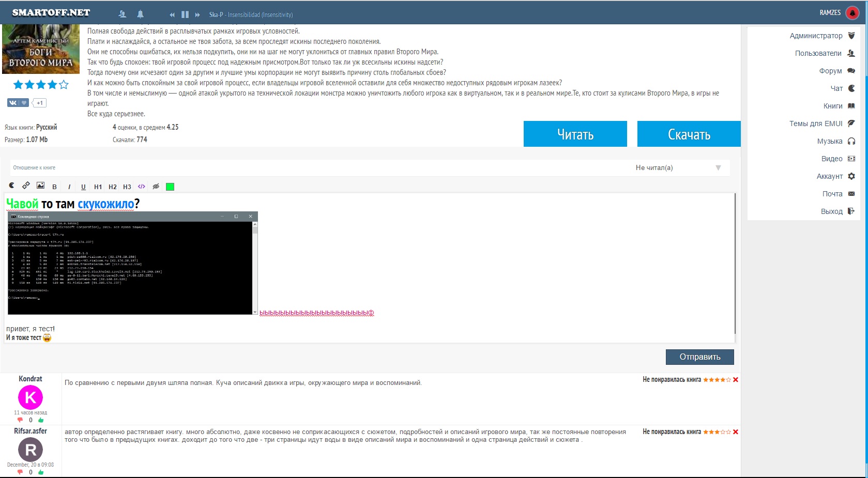Open the green text color swatch
The width and height of the screenshot is (868, 478).
pos(170,187)
